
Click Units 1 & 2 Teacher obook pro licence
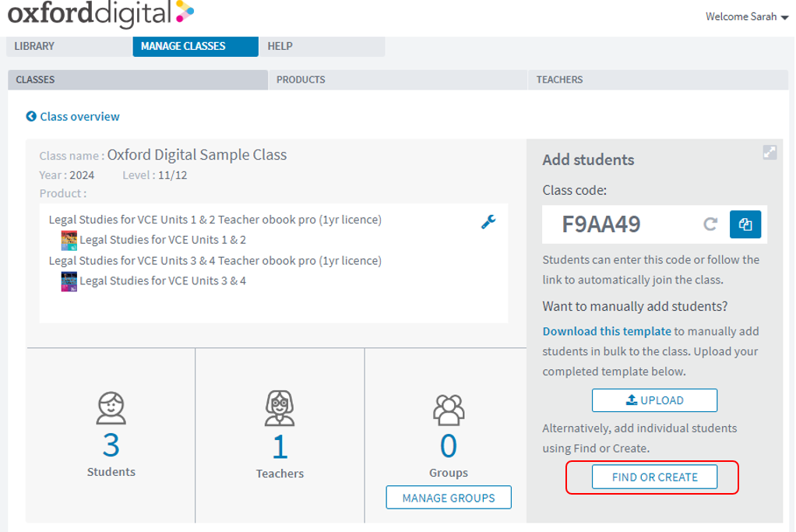pyautogui.click(x=215, y=220)
